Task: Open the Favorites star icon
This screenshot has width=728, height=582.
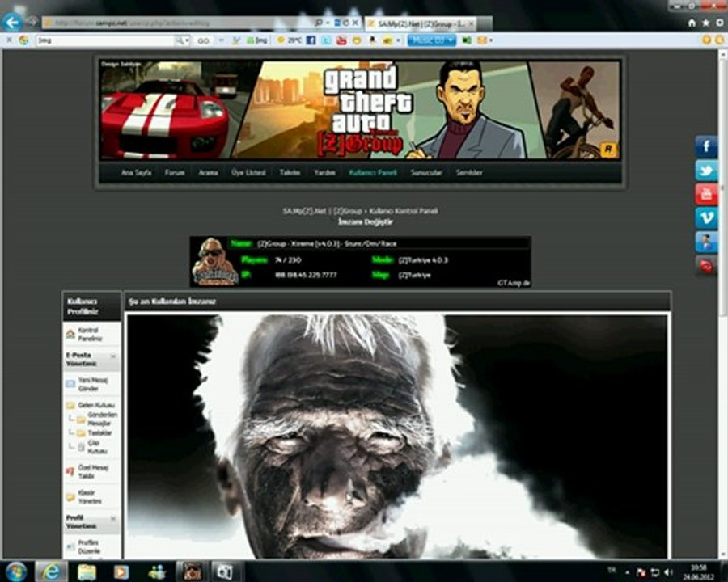Action: tap(706, 23)
